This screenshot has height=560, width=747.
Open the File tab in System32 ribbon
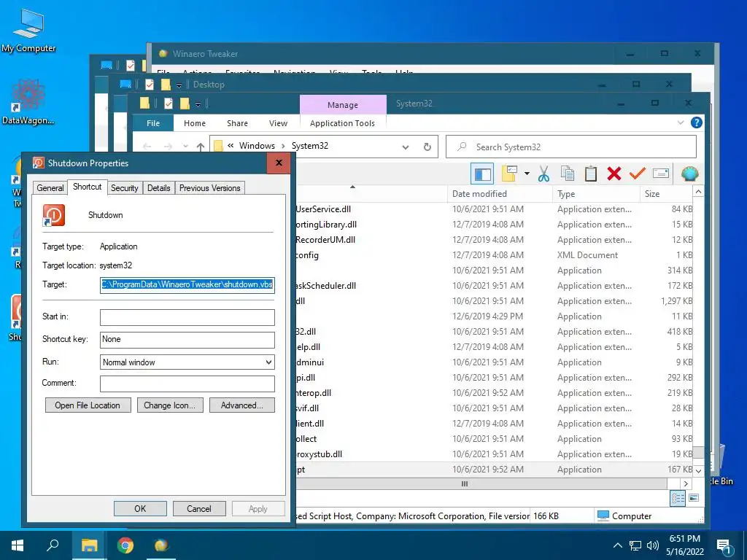coord(153,122)
